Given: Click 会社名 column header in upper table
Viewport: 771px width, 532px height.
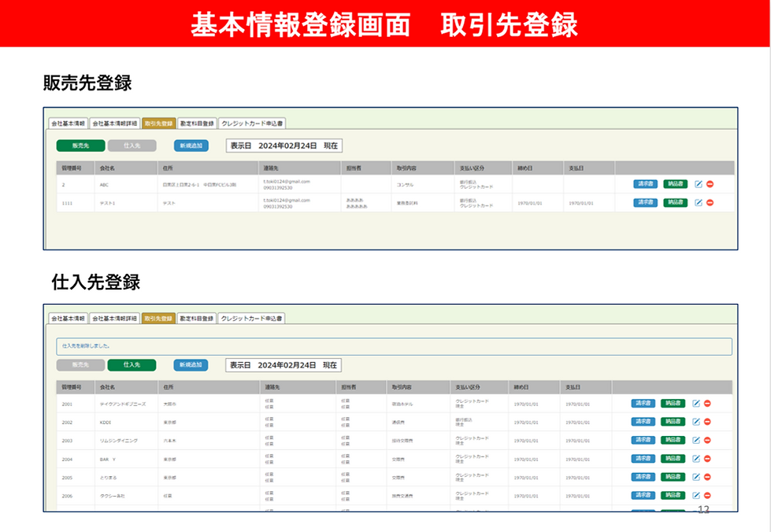Looking at the screenshot, I should pos(126,168).
